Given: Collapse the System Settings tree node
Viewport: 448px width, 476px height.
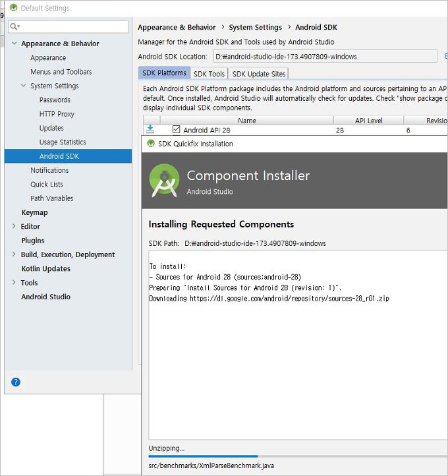Looking at the screenshot, I should pos(24,86).
